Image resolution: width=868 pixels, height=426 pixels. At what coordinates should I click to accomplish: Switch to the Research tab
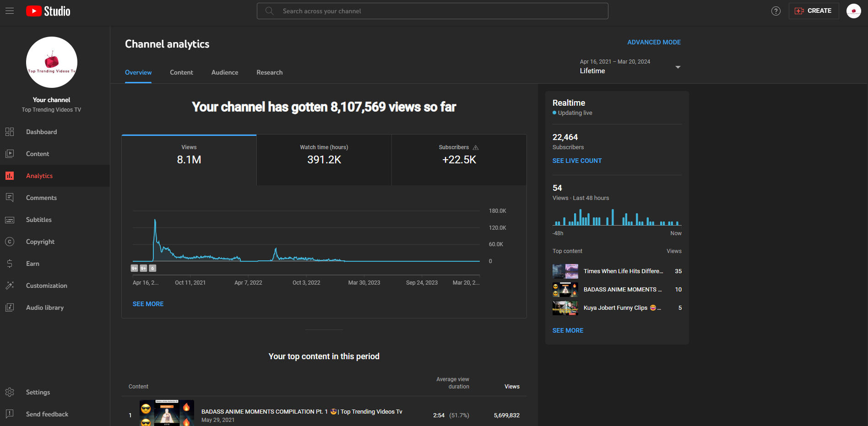(270, 72)
